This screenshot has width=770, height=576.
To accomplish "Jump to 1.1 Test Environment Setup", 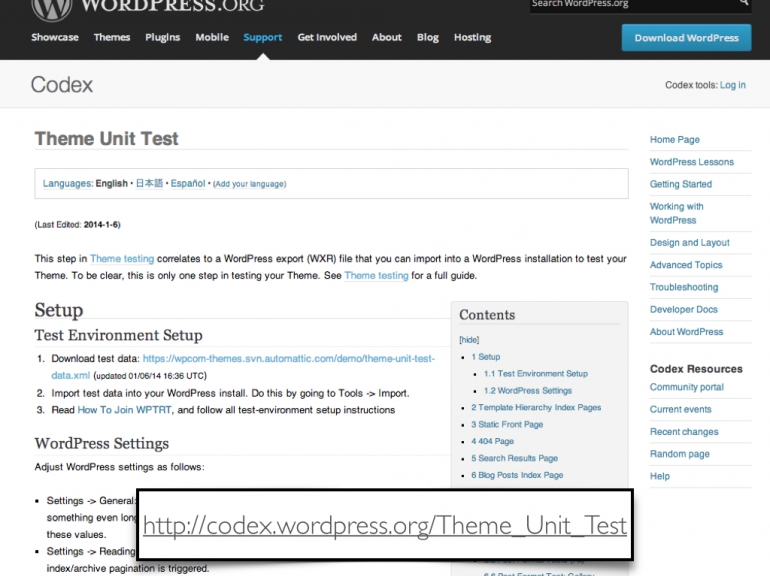I will (x=536, y=374).
